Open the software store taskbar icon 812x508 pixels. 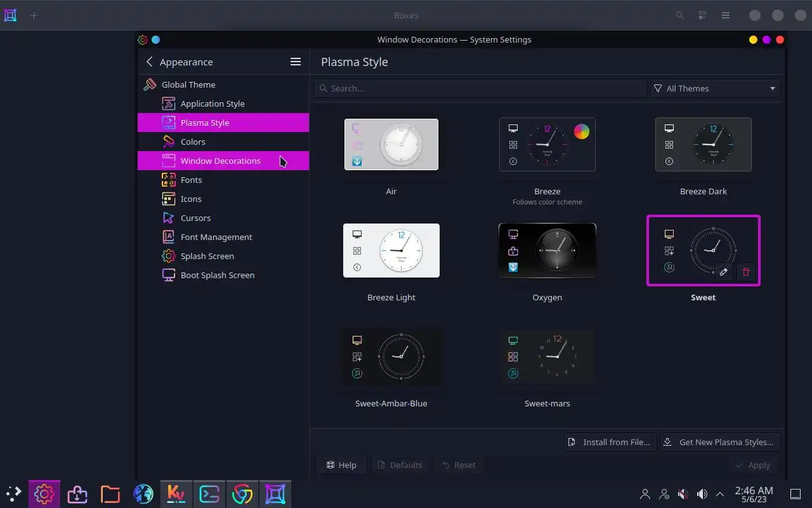coord(77,494)
